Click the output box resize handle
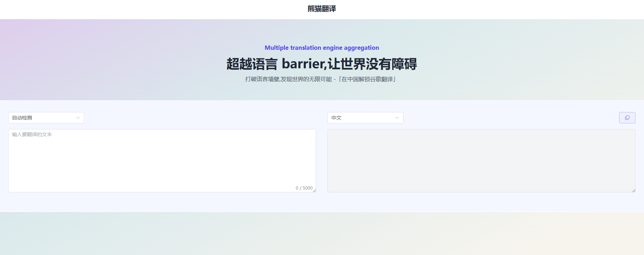This screenshot has width=644, height=255. tap(634, 191)
